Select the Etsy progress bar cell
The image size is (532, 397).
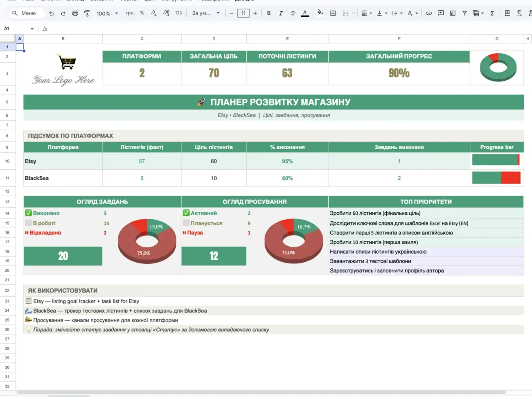pos(497,161)
